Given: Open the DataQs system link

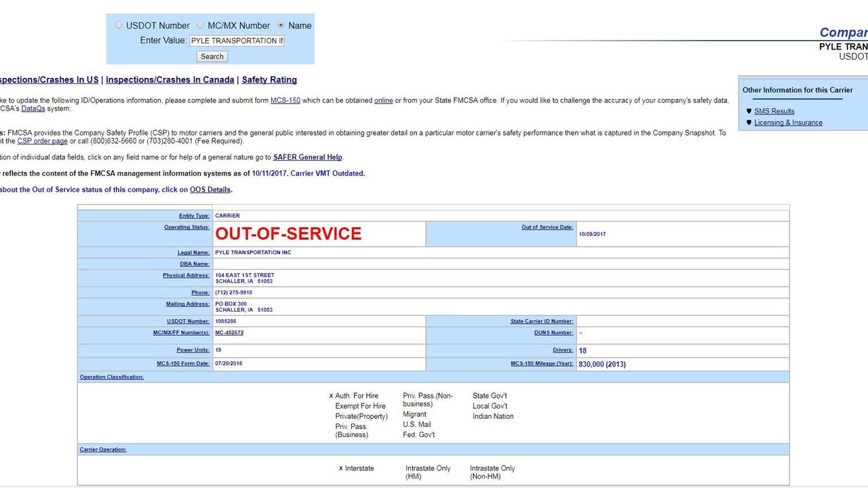Looking at the screenshot, I should click(33, 108).
